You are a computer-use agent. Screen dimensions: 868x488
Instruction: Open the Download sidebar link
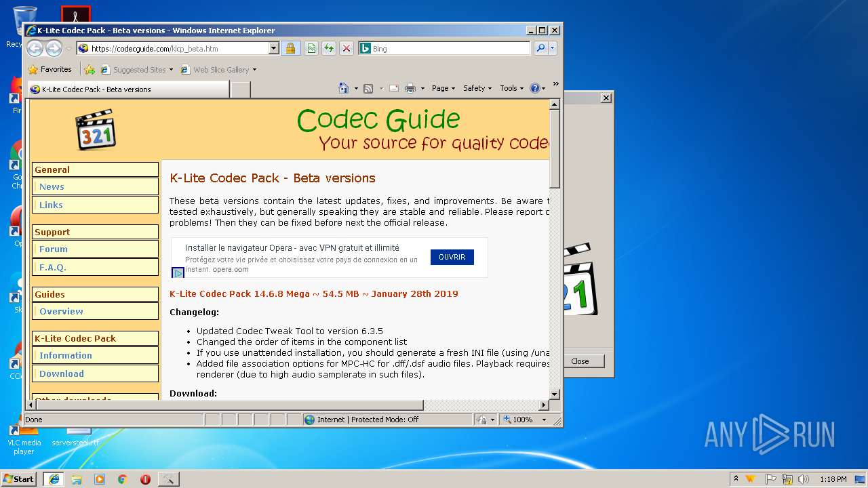click(x=62, y=373)
